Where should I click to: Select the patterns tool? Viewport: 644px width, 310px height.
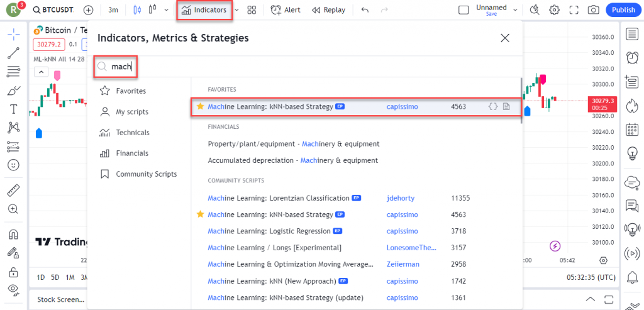tap(14, 128)
